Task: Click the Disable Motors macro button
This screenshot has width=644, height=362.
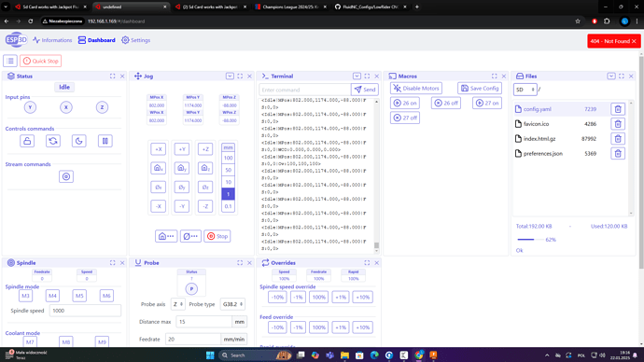Action: (416, 89)
